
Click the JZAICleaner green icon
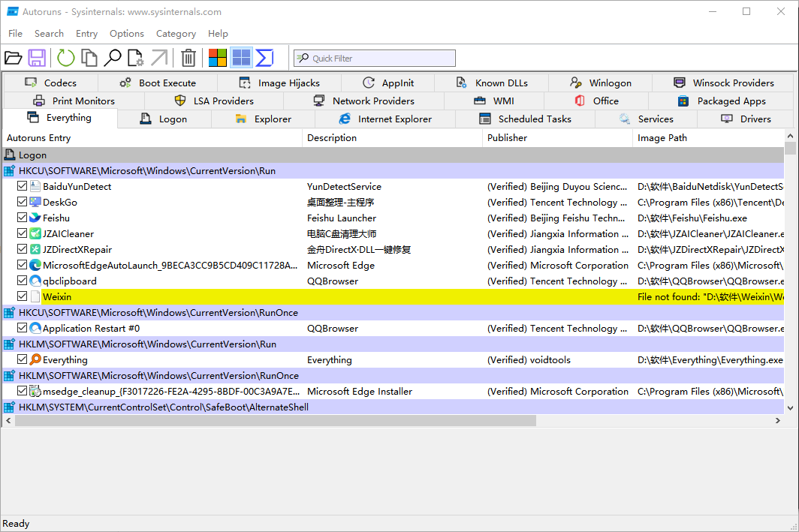pyautogui.click(x=35, y=233)
